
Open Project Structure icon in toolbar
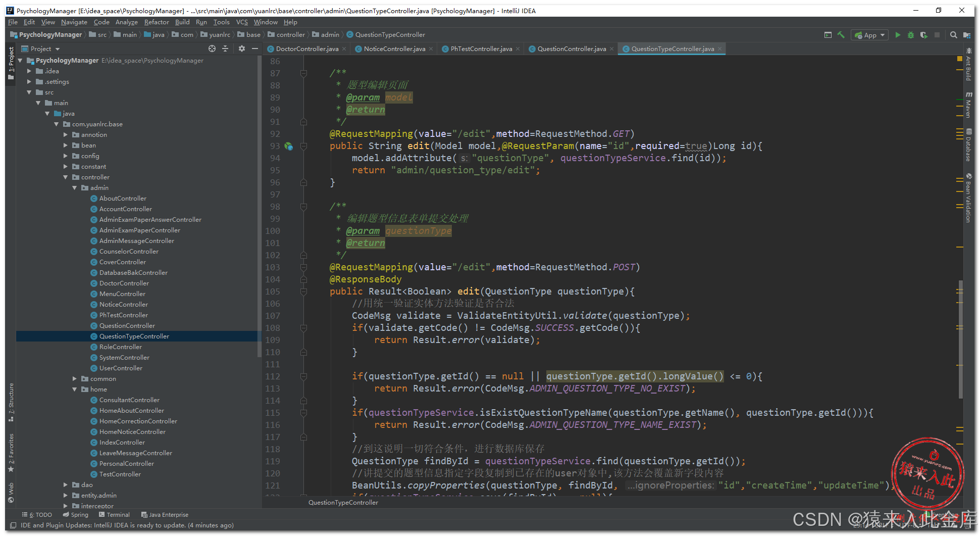click(967, 35)
